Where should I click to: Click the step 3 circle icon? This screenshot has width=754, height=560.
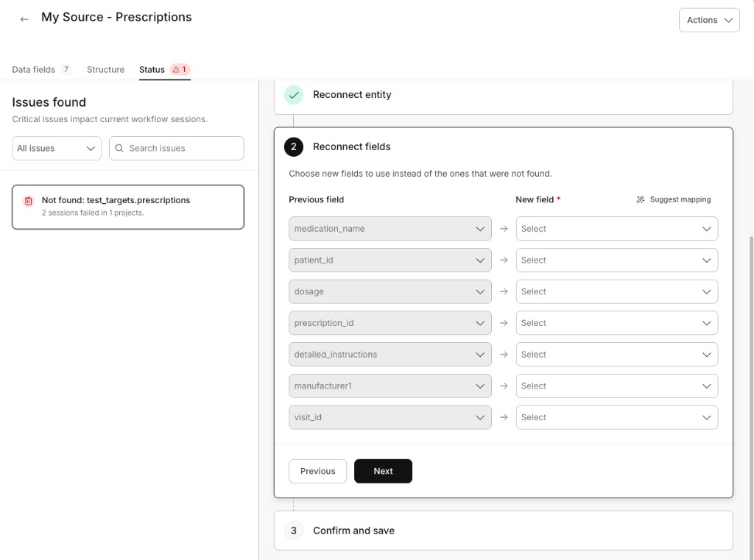click(x=293, y=531)
